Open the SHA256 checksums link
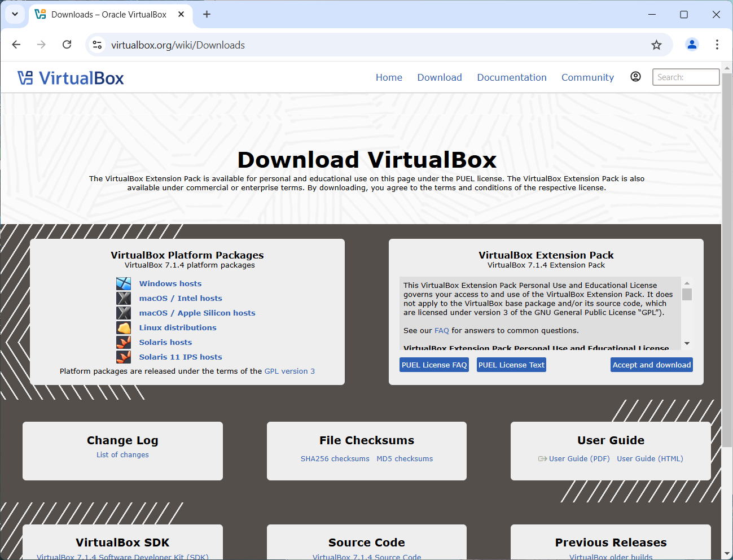Screen dimensions: 733x560 (x=335, y=458)
